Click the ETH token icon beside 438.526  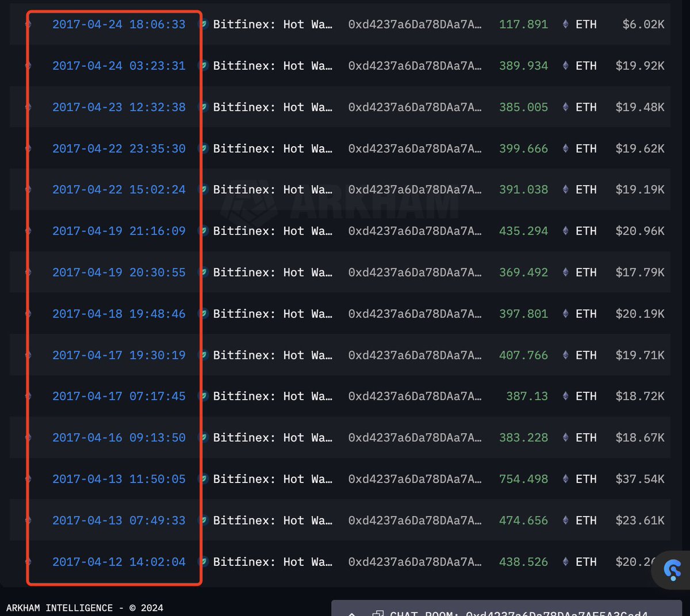tap(565, 561)
